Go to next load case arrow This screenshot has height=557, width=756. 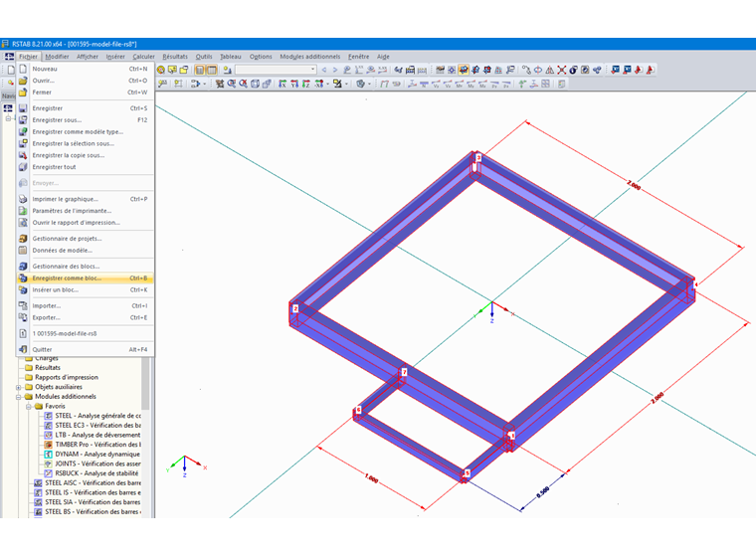point(335,70)
